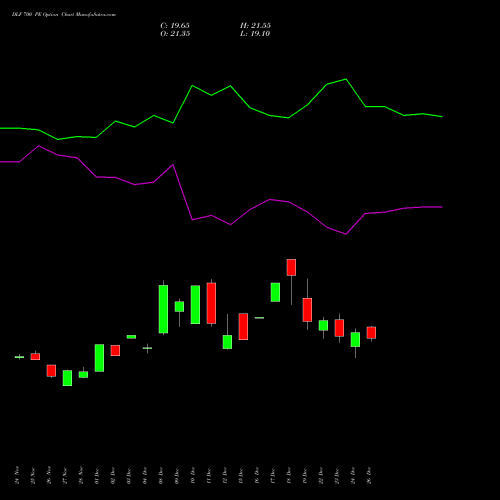Screen dimensions: 500x500
Task: Click the red candle above 15 Dec
Action: coord(243,327)
